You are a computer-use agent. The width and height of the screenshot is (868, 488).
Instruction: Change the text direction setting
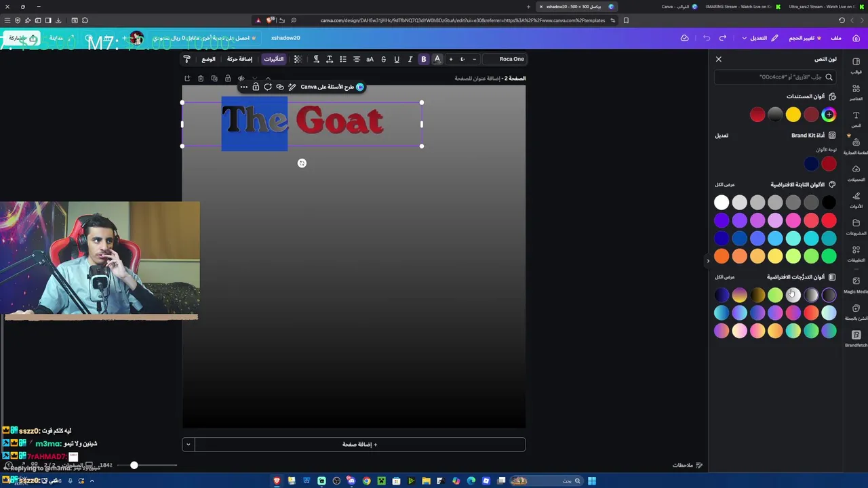(x=316, y=59)
